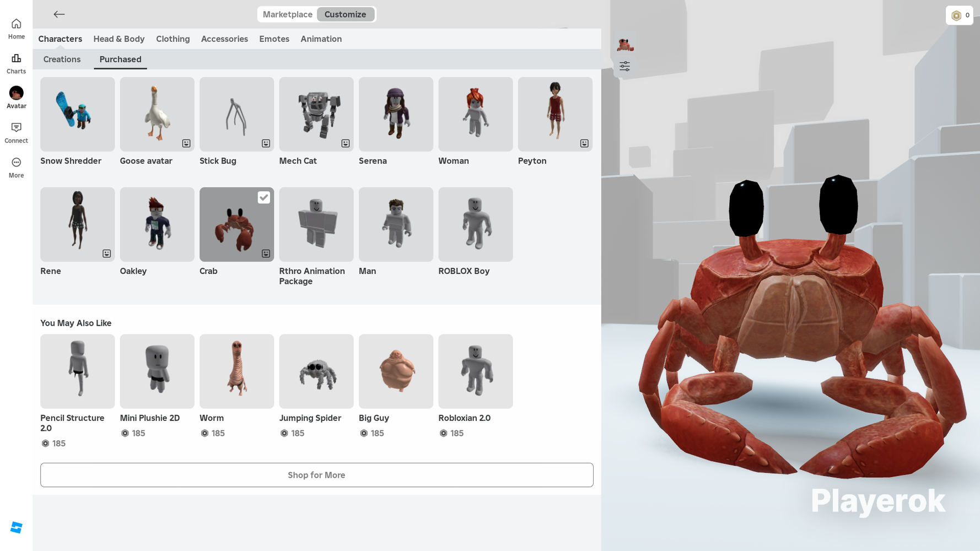The image size is (980, 551).
Task: Open the Avatar sidebar item
Action: click(16, 98)
